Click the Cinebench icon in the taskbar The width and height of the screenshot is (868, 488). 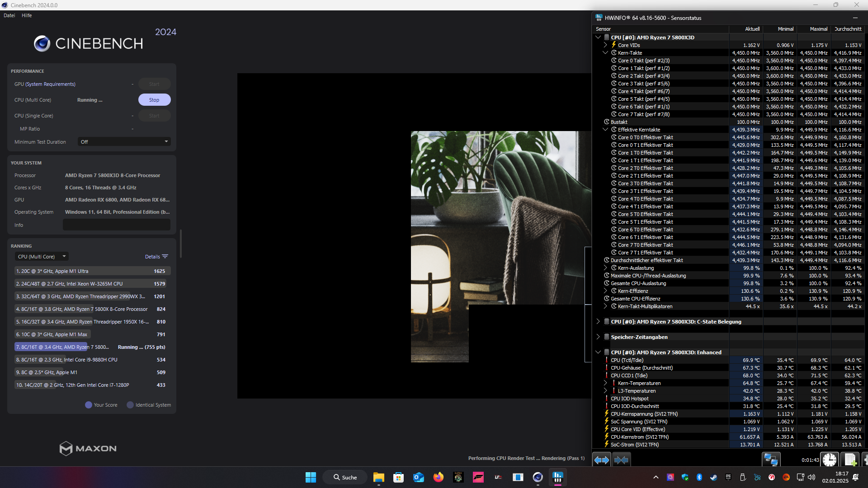pos(538,477)
